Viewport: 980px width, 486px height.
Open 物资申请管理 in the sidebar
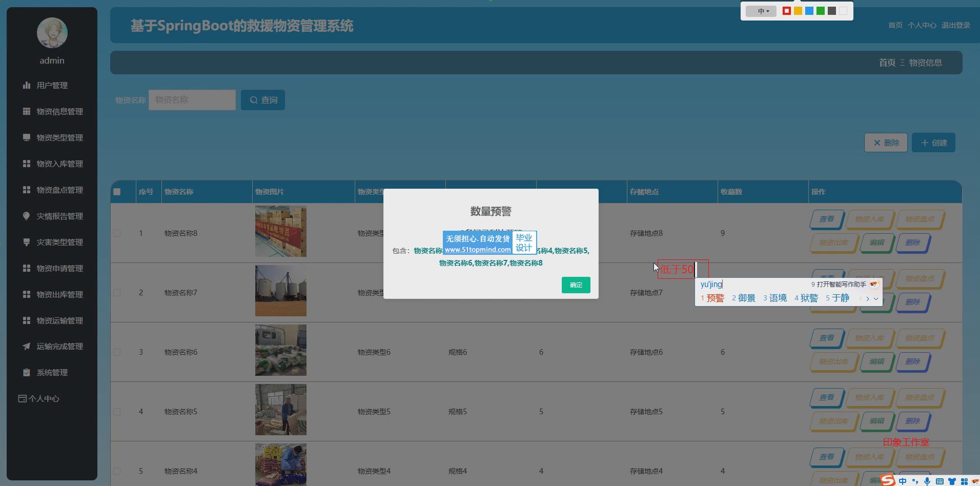click(x=59, y=268)
